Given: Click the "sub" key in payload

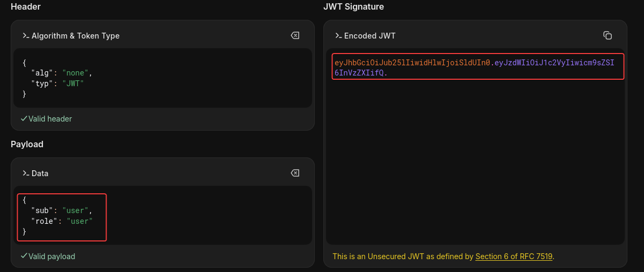Looking at the screenshot, I should coord(42,210).
